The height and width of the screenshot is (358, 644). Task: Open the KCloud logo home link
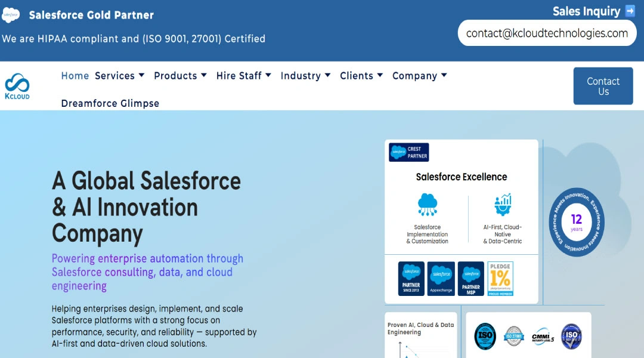click(17, 87)
